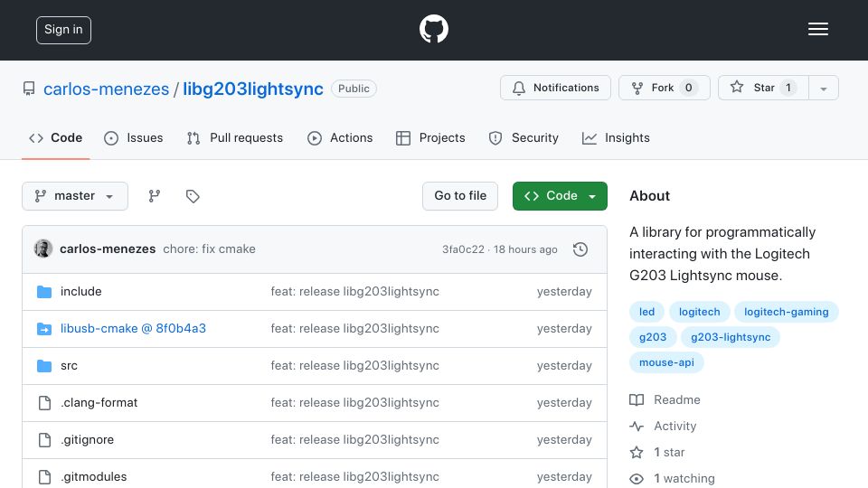Click the libusb-cmake submodule folder icon
The image size is (868, 488).
click(44, 329)
